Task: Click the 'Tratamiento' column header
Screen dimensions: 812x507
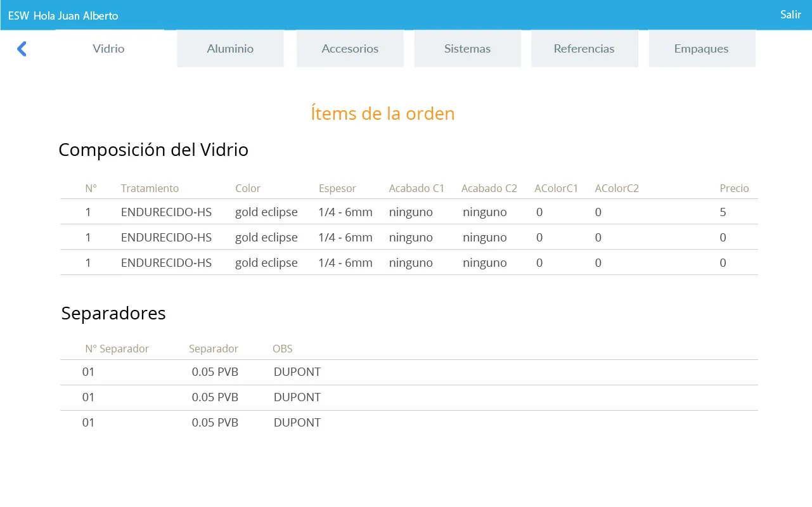Action: (150, 188)
